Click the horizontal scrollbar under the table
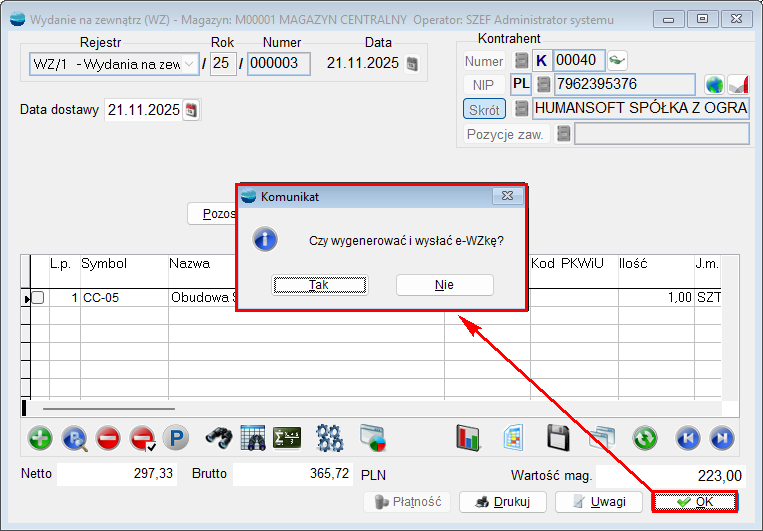 [x=110, y=408]
